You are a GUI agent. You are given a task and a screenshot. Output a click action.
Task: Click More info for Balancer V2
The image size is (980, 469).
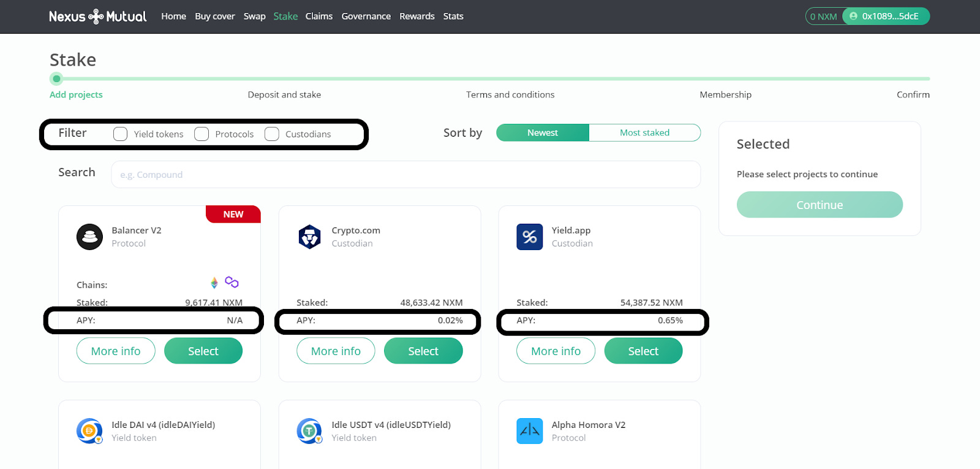(x=116, y=351)
